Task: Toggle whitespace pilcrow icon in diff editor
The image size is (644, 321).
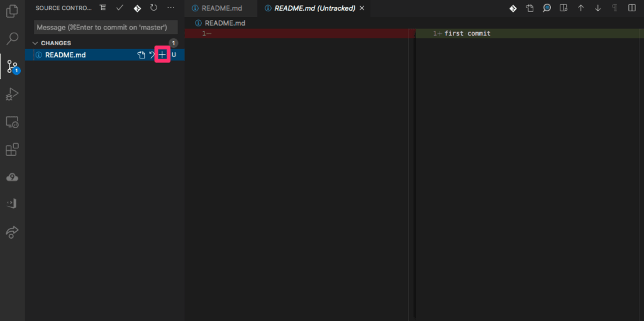Action: [x=614, y=8]
